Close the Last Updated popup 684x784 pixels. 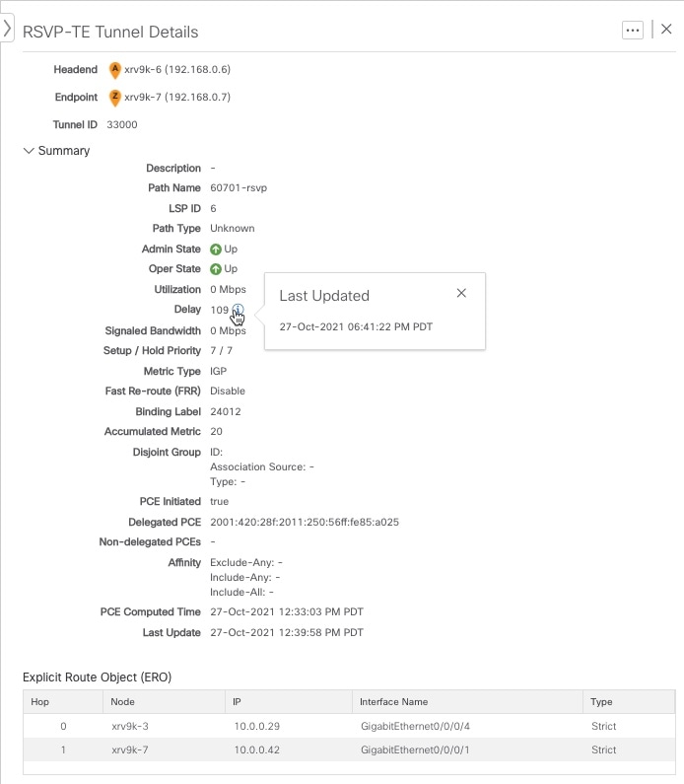tap(461, 293)
